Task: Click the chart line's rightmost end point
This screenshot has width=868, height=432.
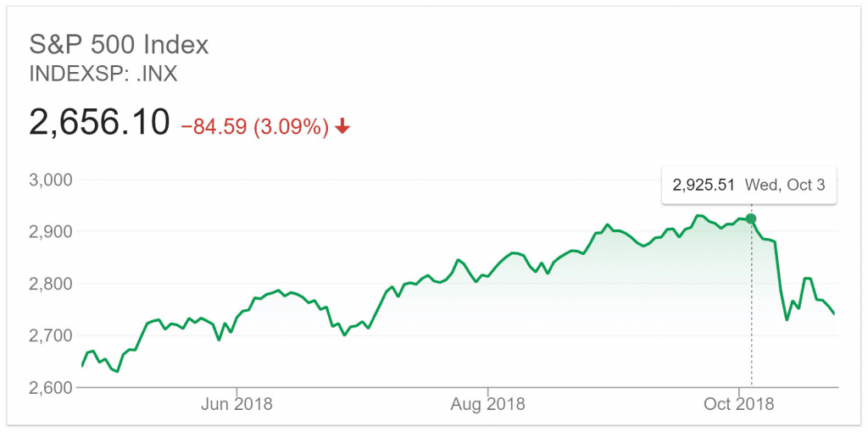Action: click(834, 313)
